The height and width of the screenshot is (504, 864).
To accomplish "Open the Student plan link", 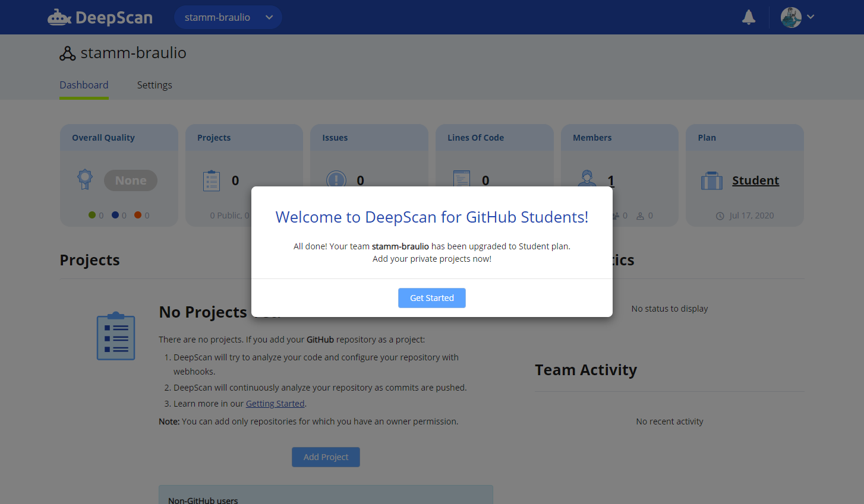I will click(x=755, y=180).
